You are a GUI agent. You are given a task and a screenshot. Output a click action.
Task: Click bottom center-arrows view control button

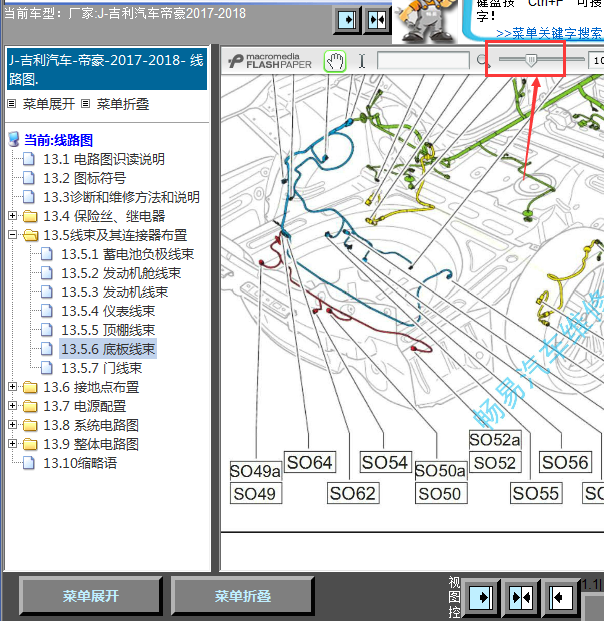point(521,597)
